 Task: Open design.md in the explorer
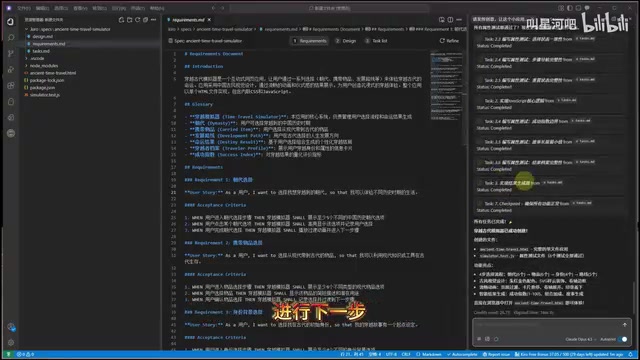tap(42, 37)
